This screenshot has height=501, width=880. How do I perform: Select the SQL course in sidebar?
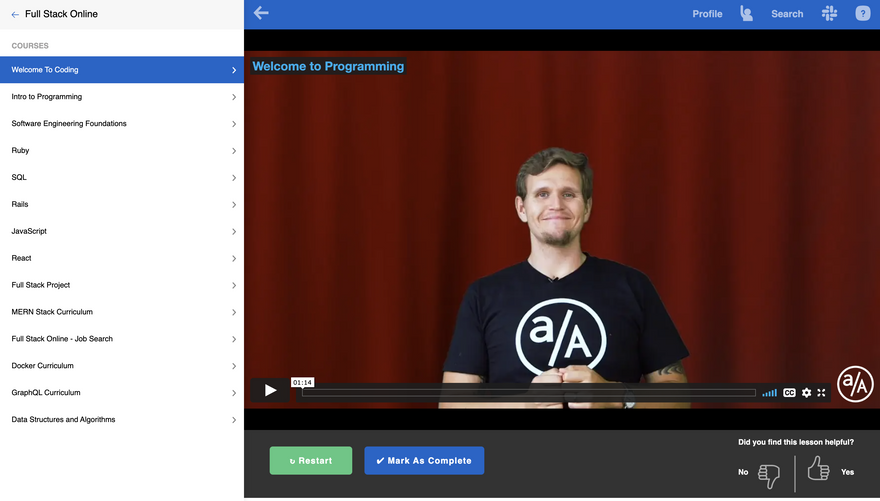coord(19,178)
